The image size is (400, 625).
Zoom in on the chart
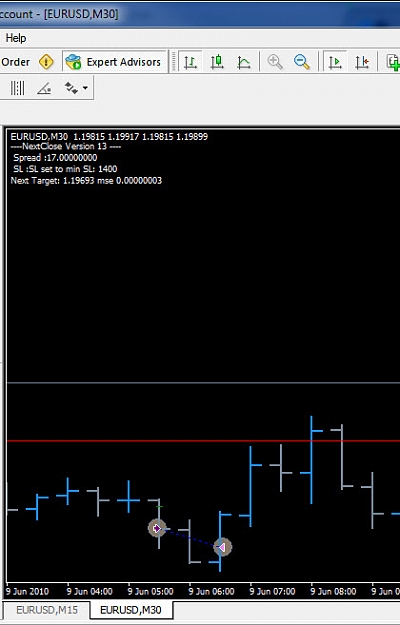click(x=275, y=62)
